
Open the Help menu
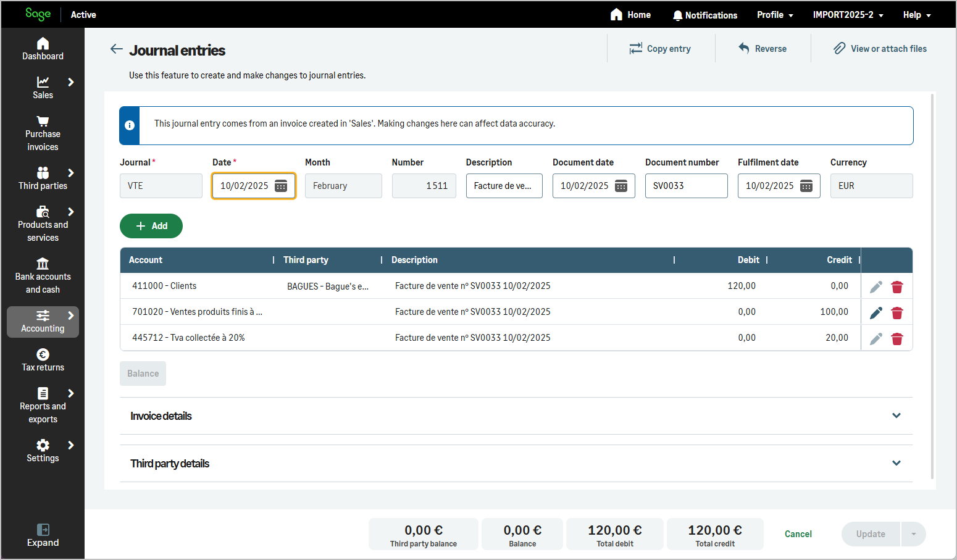point(917,15)
